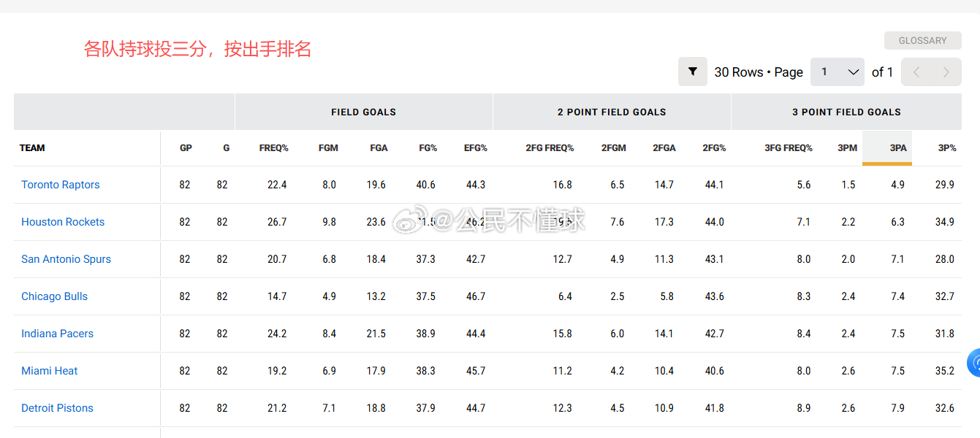Sort by TEAM column header
Image resolution: width=980 pixels, height=438 pixels.
[32, 148]
